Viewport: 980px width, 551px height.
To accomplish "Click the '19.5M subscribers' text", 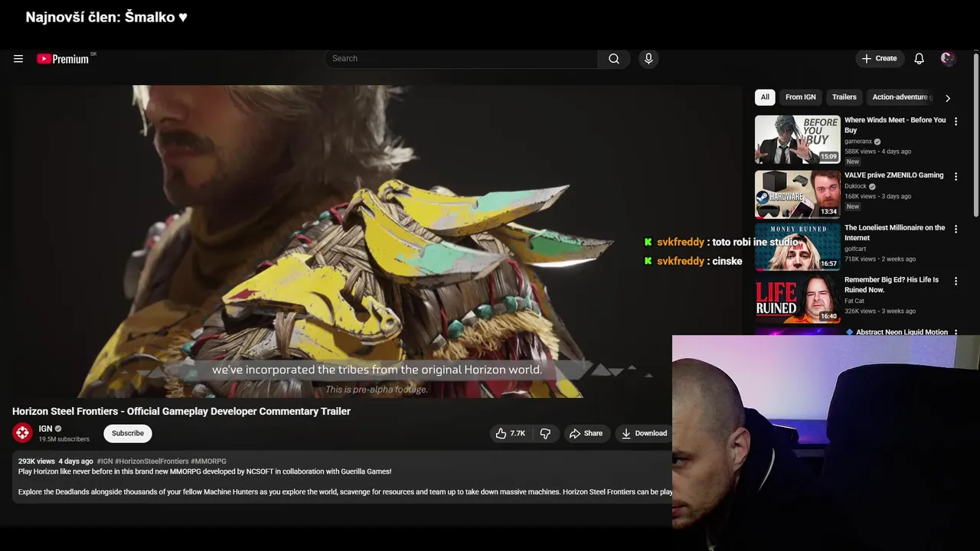I will pos(64,439).
